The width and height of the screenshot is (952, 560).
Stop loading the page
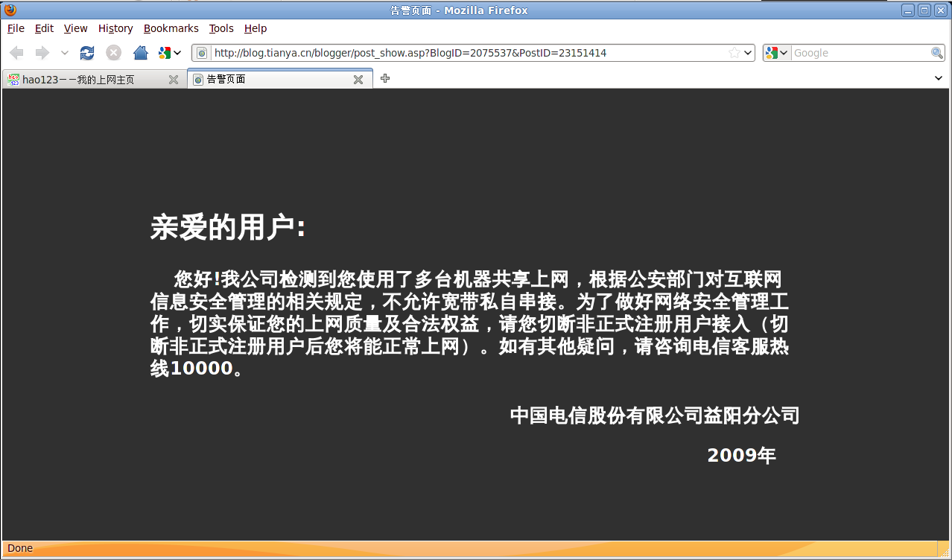click(x=113, y=53)
